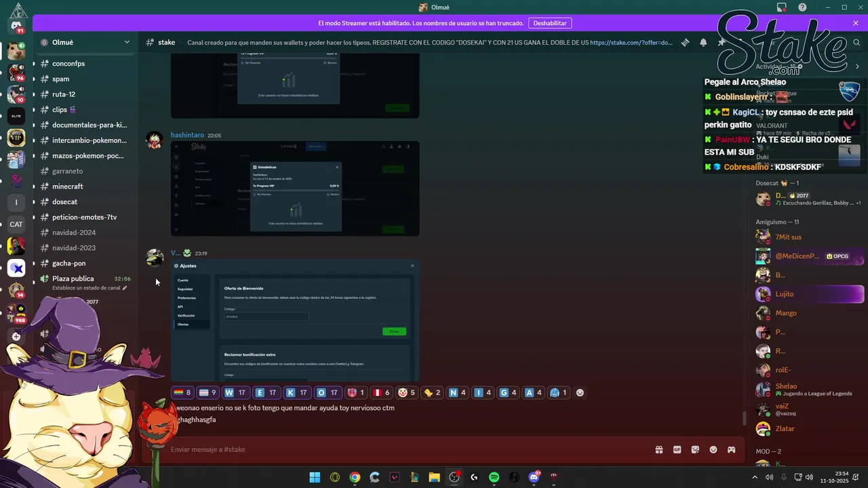Open emoji picker in message bar
This screenshot has width=868, height=488.
[x=713, y=449]
